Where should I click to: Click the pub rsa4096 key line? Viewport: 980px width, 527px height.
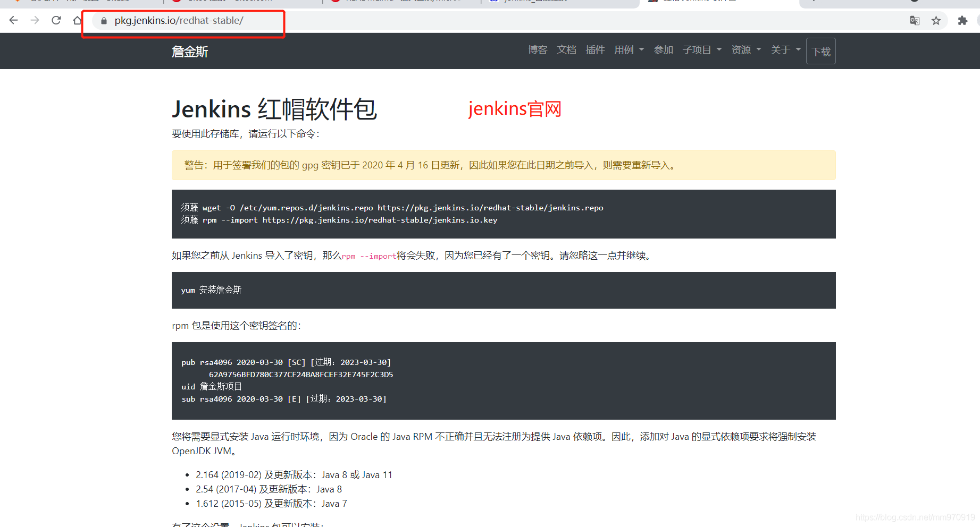[x=286, y=362]
